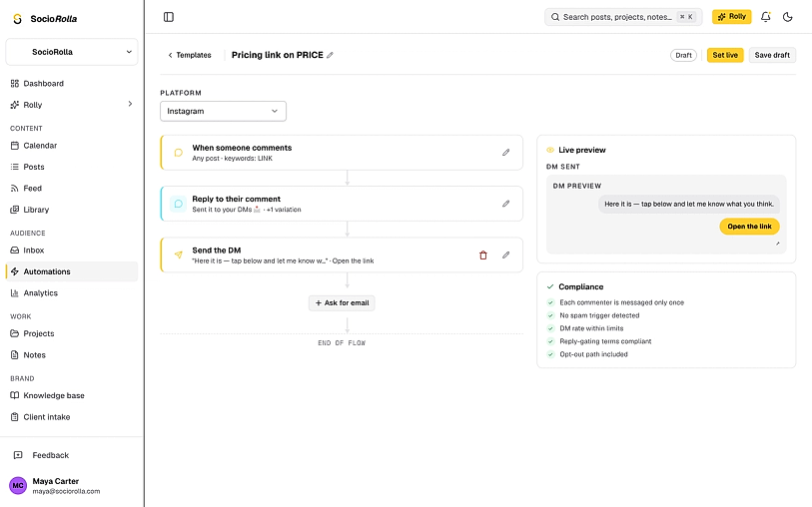
Task: Click the Set live button
Action: 724,55
